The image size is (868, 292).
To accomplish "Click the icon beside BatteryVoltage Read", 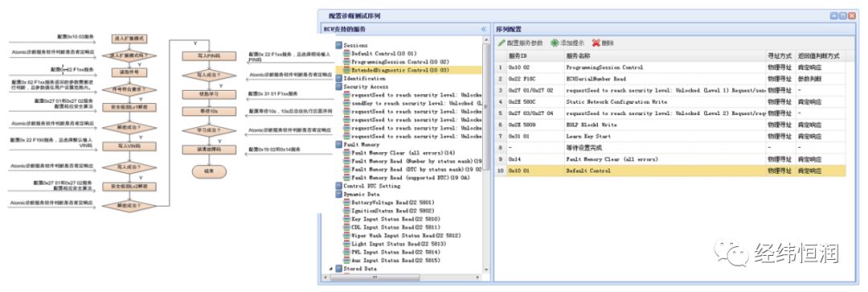I will 346,203.
